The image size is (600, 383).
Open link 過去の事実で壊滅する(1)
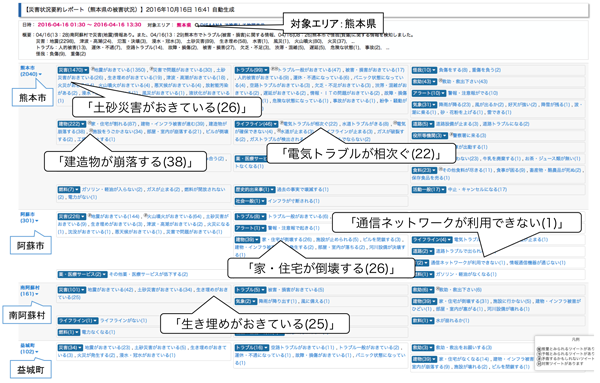click(303, 189)
